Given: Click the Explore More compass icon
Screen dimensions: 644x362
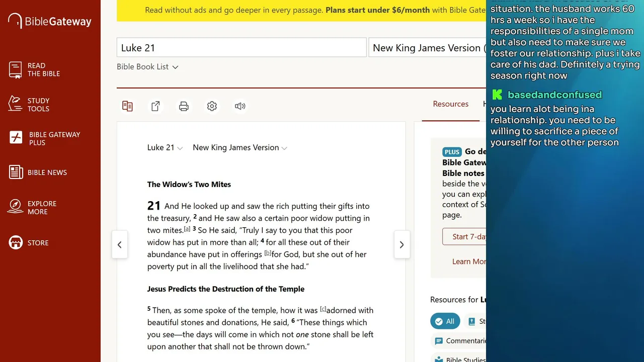Looking at the screenshot, I should pos(16,206).
